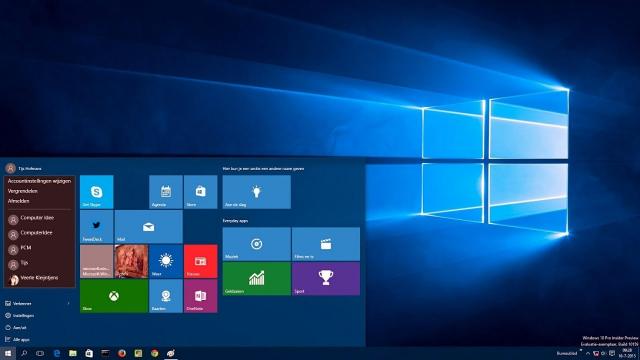Launch the Xbox tile
The height and width of the screenshot is (360, 640).
pos(114,296)
